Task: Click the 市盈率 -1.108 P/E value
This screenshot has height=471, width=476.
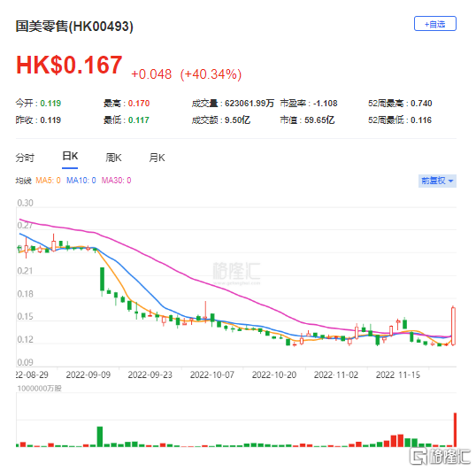Action: (x=309, y=104)
